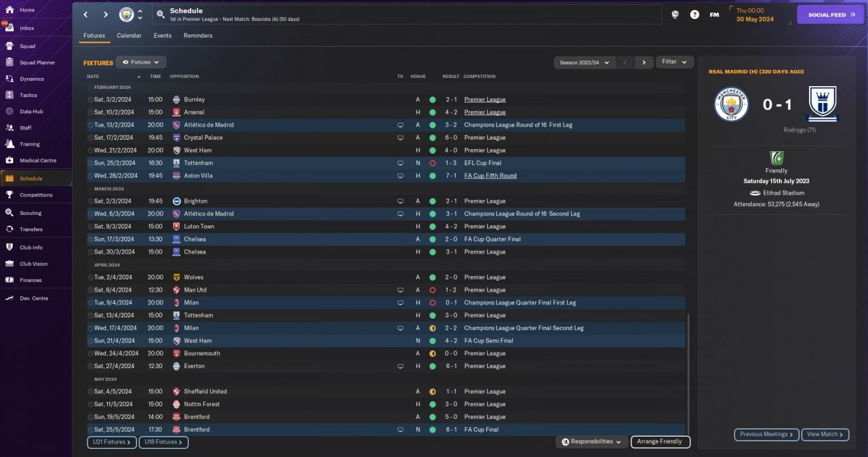Switch to the Events tab
Screen dimensions: 868x457
(x=163, y=35)
